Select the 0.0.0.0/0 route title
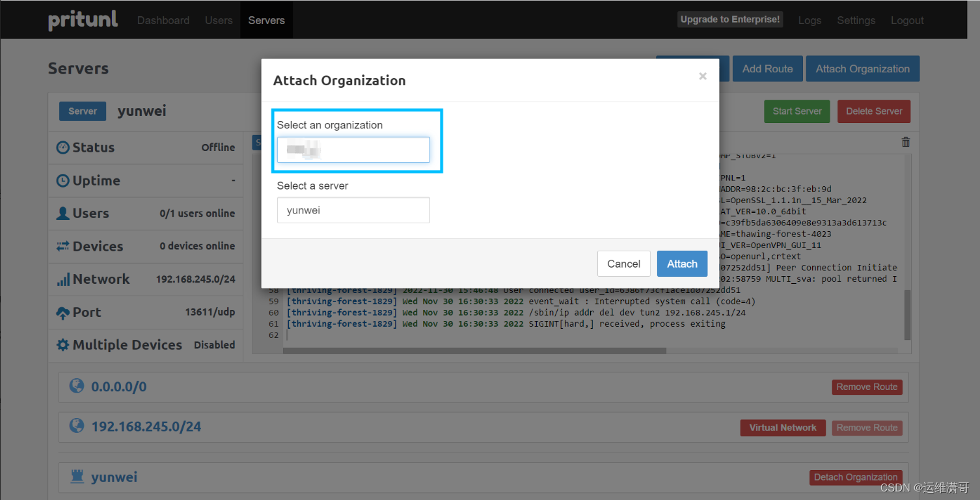 point(118,387)
